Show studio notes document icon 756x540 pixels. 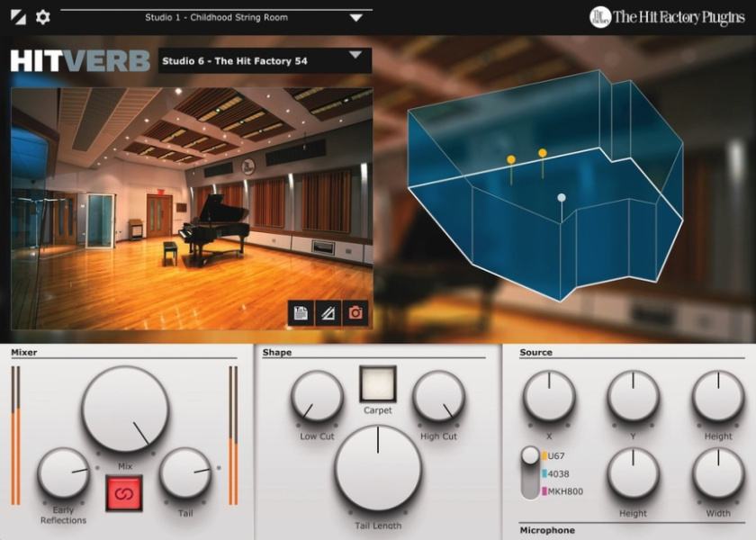[x=301, y=313]
